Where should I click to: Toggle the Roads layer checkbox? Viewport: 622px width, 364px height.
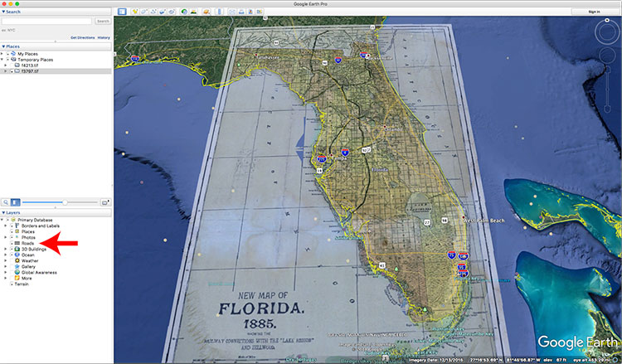[12, 243]
